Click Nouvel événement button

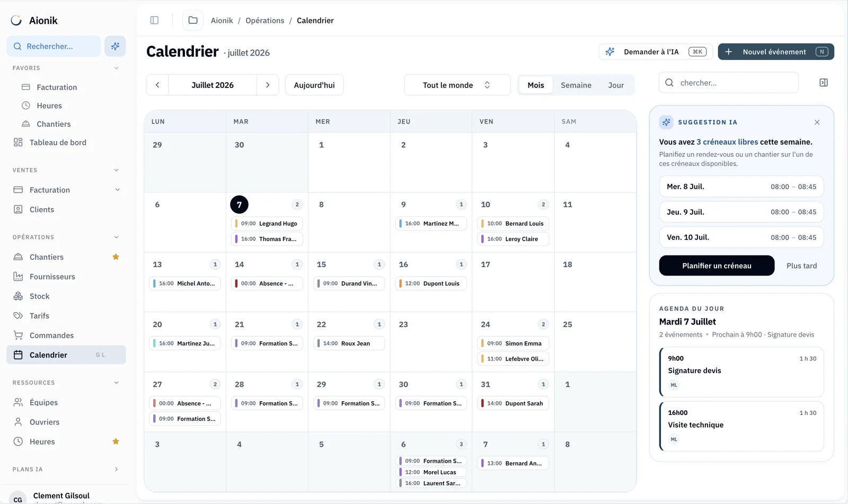(x=776, y=51)
